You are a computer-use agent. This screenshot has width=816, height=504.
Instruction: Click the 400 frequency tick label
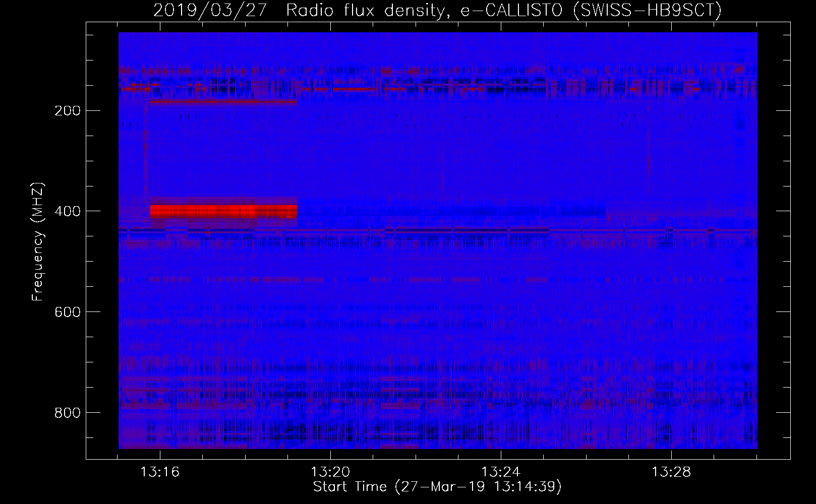point(68,211)
